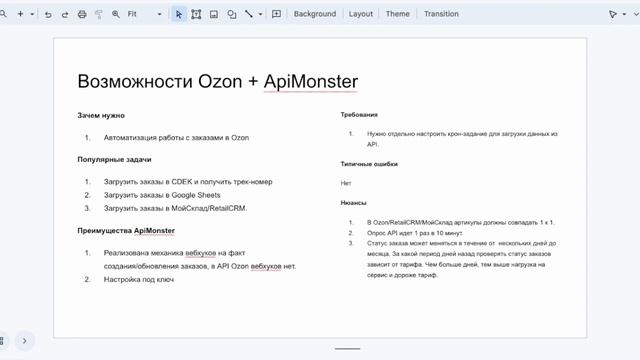Click the search menus magnifier icon
The width and height of the screenshot is (640, 360).
pos(3,14)
